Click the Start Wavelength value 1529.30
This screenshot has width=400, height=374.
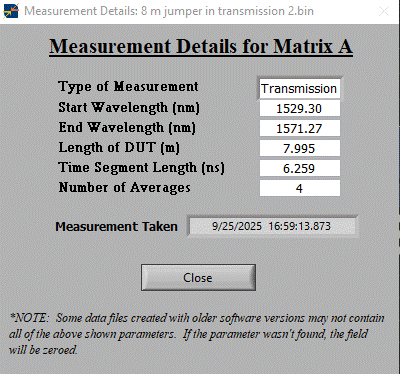click(300, 109)
